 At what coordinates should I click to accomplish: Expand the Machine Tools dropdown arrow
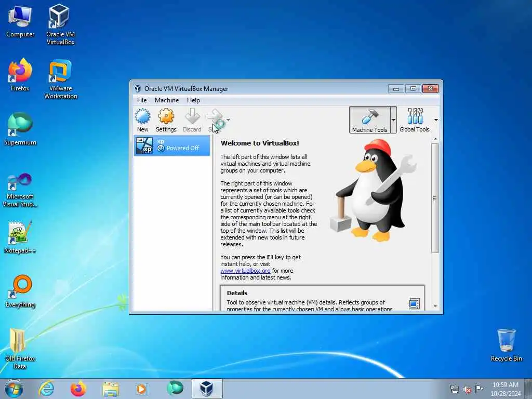click(x=394, y=120)
